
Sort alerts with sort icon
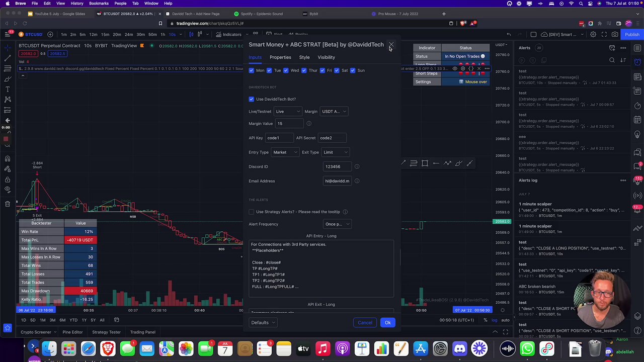[623, 60]
